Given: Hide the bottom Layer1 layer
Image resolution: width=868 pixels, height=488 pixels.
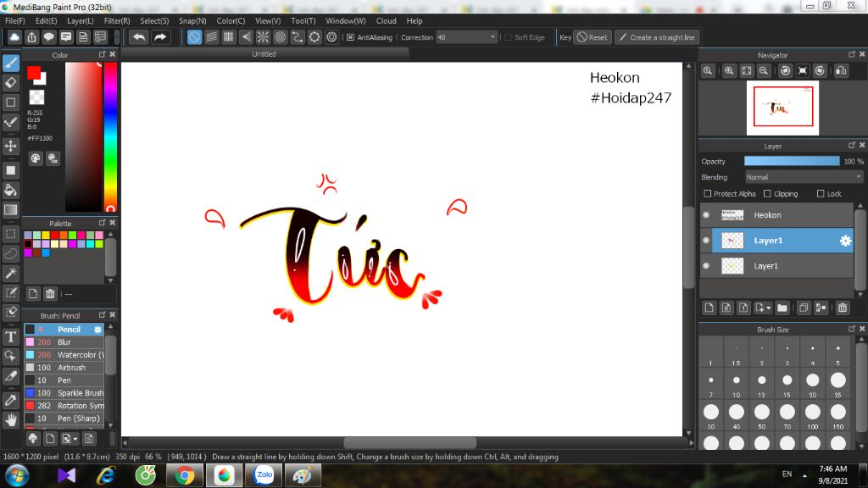Looking at the screenshot, I should click(x=706, y=266).
